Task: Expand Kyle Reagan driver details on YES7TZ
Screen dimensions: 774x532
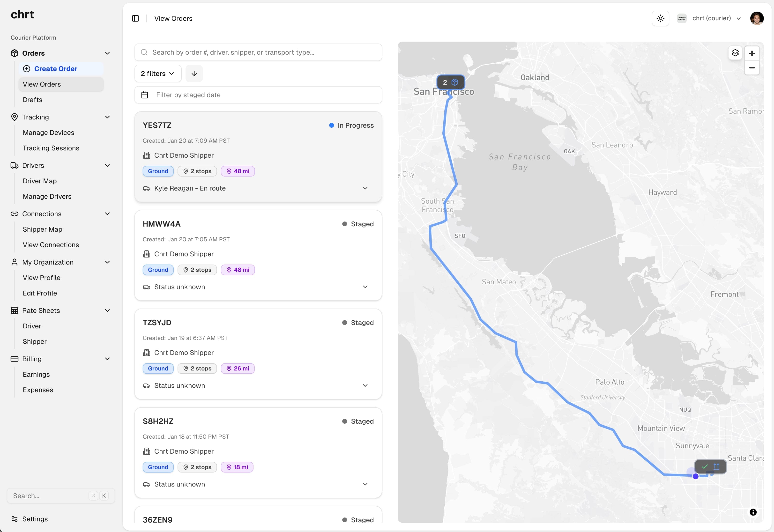Action: click(365, 188)
